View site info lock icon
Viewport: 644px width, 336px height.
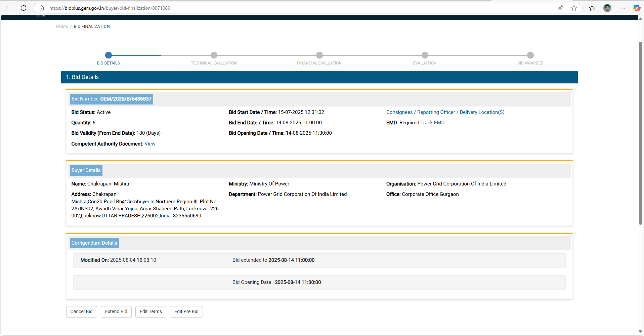pyautogui.click(x=42, y=8)
